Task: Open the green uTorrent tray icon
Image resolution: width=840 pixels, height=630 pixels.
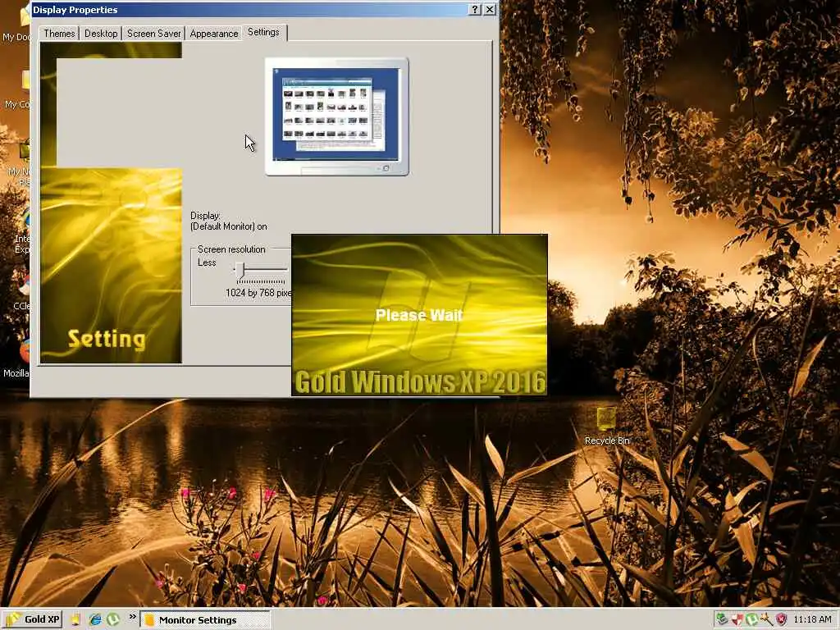Action: (x=751, y=619)
